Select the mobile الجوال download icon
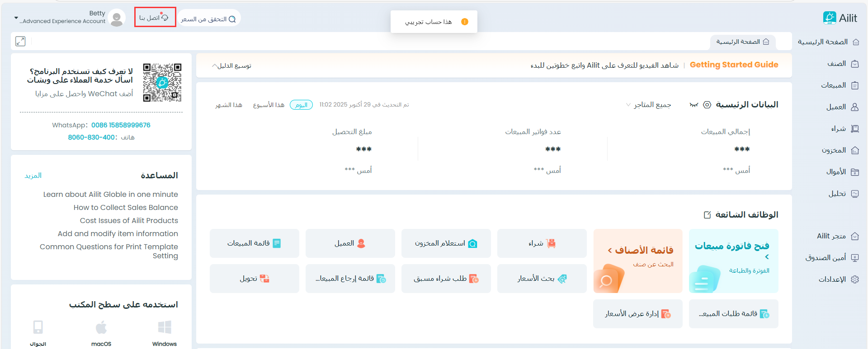868x349 pixels. 38,328
